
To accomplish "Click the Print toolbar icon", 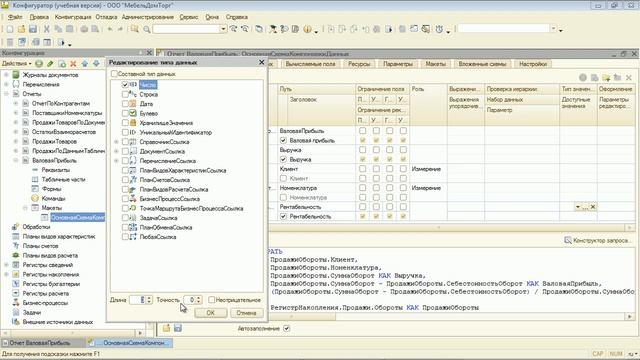I will point(84,29).
